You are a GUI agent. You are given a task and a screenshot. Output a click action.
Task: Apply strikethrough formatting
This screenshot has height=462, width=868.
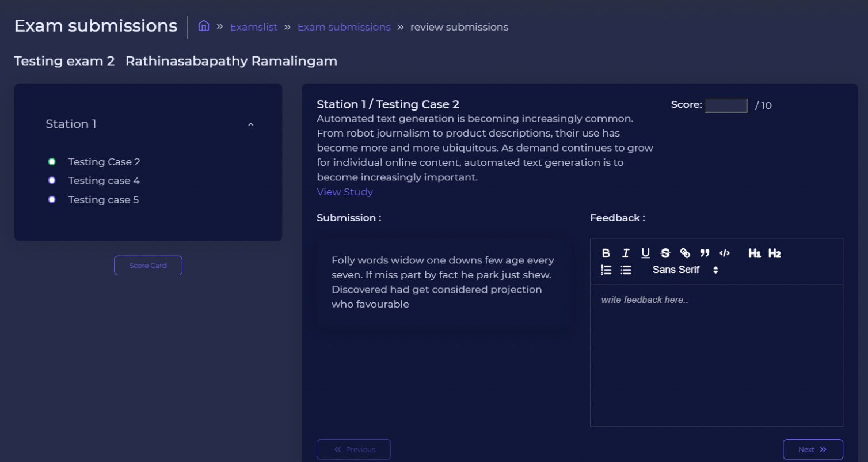coord(665,252)
